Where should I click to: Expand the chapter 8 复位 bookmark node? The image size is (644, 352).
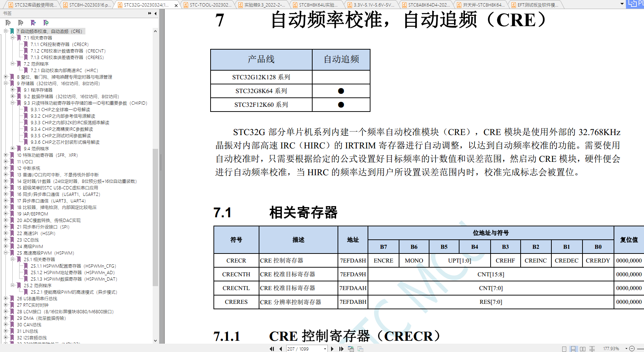click(6, 77)
